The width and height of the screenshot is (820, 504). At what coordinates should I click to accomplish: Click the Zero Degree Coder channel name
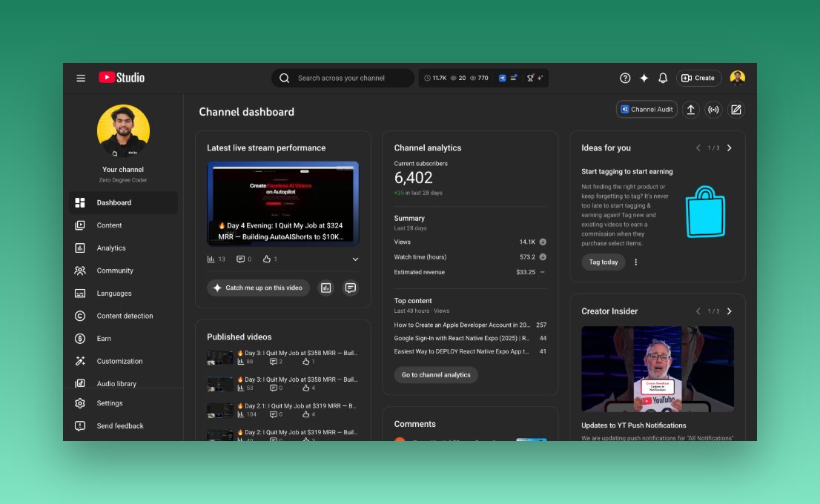coord(123,180)
